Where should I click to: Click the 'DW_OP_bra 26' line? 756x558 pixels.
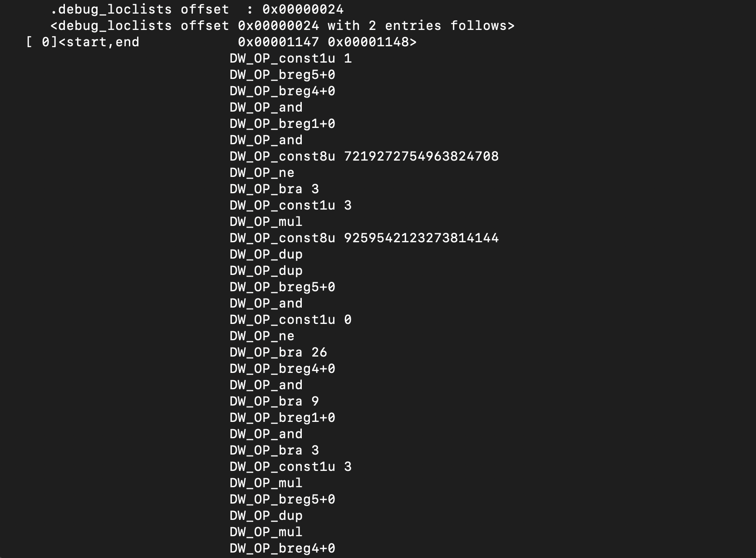(278, 352)
